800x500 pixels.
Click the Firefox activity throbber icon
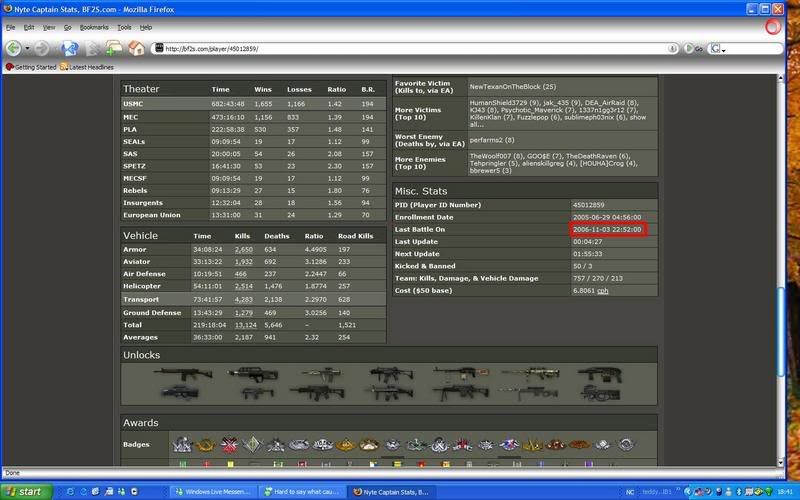tap(772, 27)
